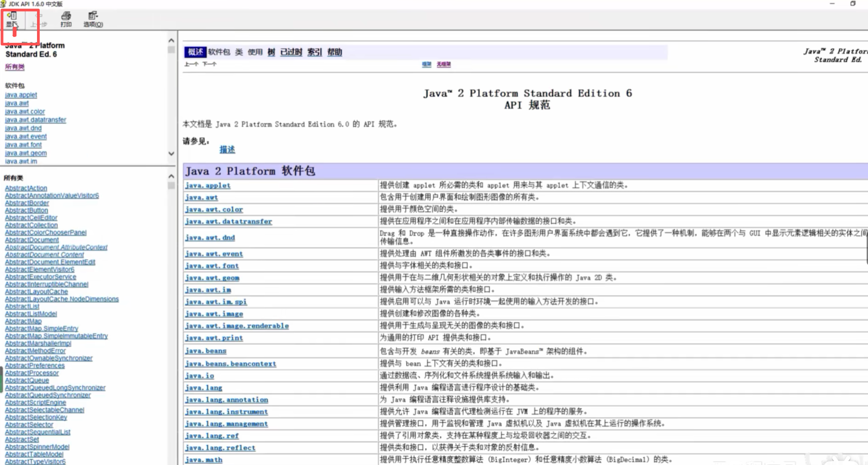This screenshot has height=465, width=868.
Task: Open java.awt.font in left packages frame
Action: 23,145
